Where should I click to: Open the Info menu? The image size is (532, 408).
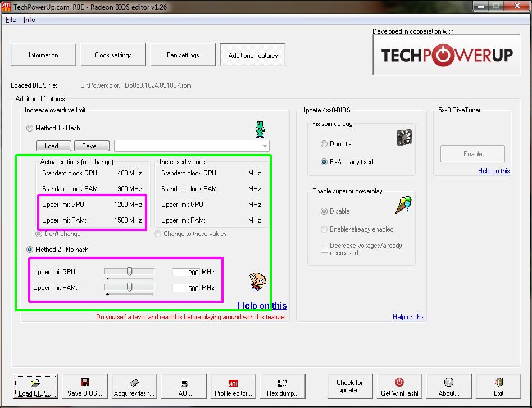click(x=29, y=20)
